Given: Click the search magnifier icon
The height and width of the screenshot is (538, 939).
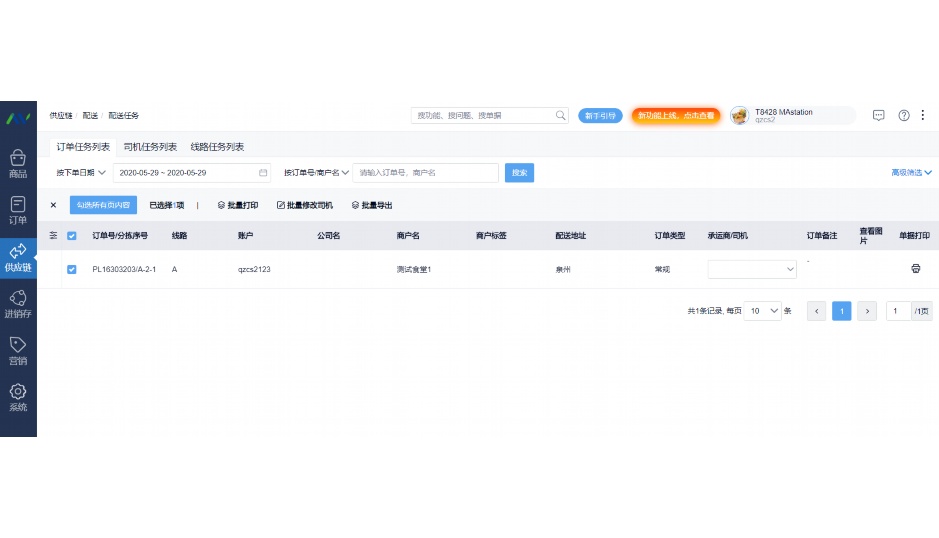Looking at the screenshot, I should [x=561, y=115].
